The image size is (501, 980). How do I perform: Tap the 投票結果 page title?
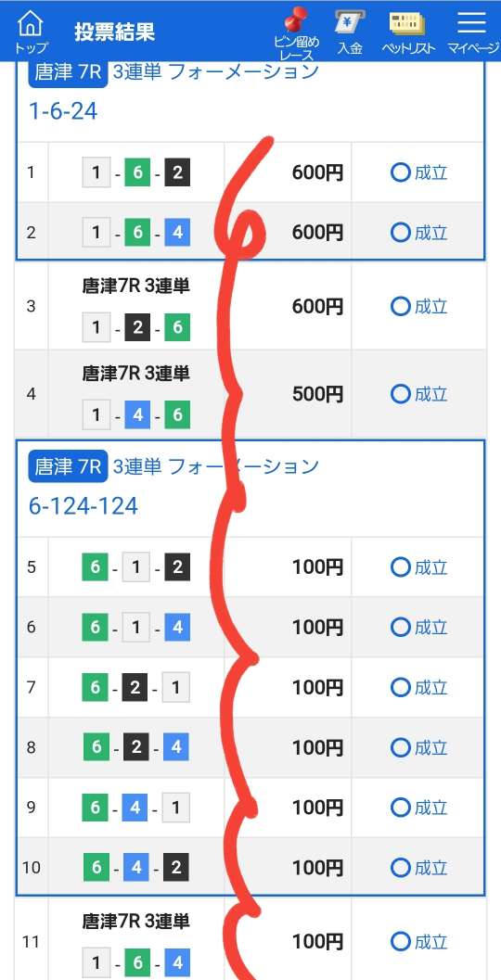(114, 32)
